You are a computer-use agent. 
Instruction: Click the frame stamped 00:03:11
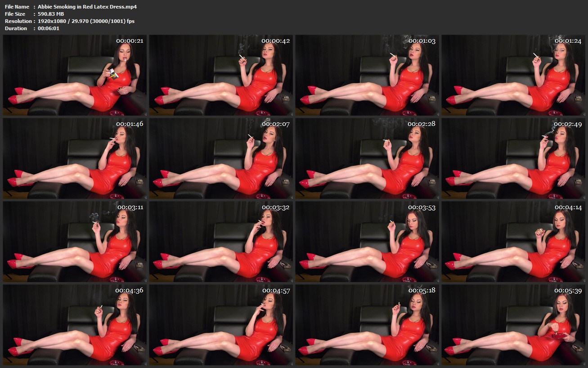click(75, 242)
